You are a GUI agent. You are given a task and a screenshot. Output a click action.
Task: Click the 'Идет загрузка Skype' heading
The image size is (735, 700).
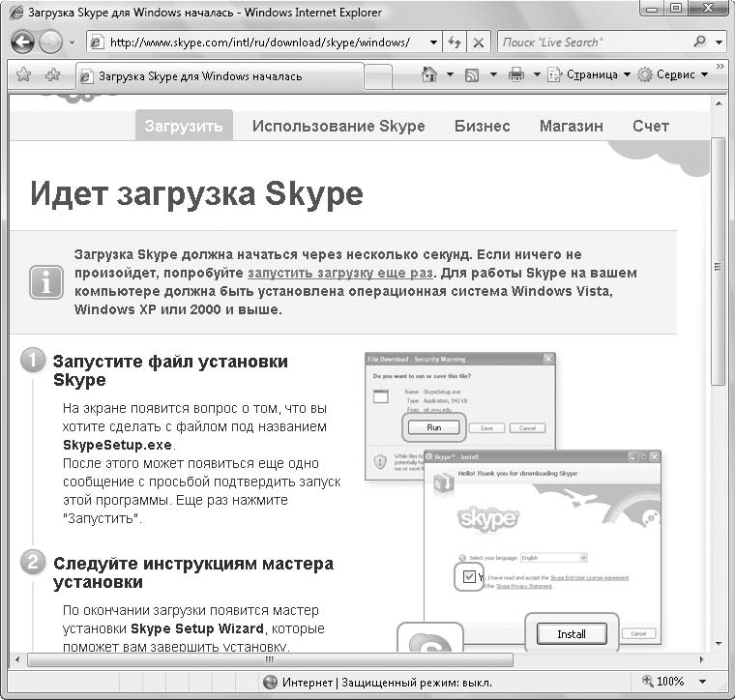click(x=196, y=194)
